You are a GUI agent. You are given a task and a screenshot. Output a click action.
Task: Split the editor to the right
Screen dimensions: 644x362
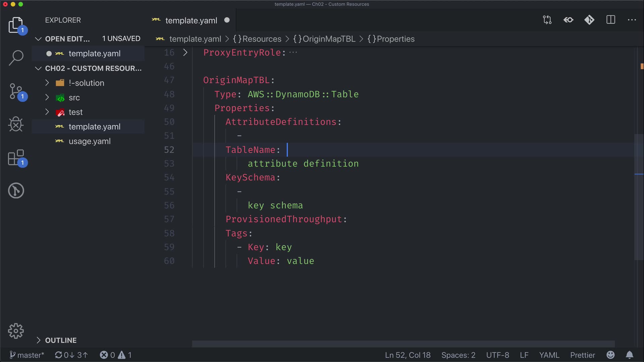tap(610, 20)
